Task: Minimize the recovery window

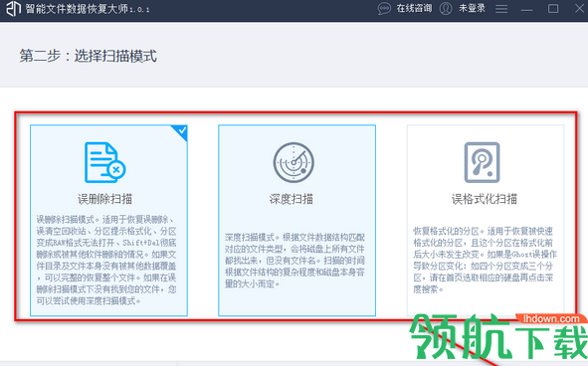Action: pos(527,10)
